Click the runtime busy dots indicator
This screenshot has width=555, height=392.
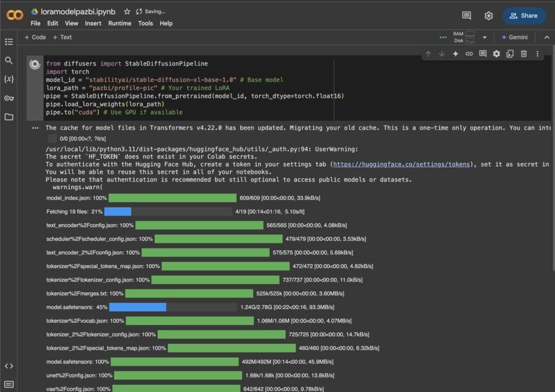point(443,37)
